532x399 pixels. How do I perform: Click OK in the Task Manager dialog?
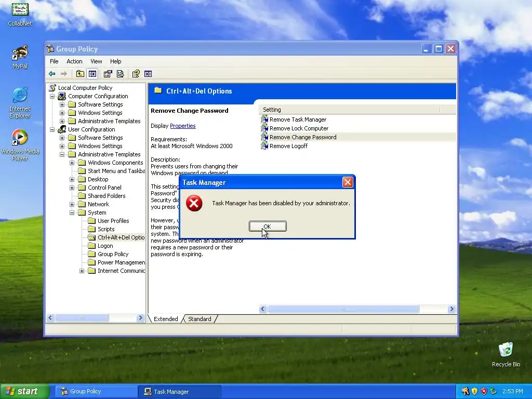click(268, 227)
